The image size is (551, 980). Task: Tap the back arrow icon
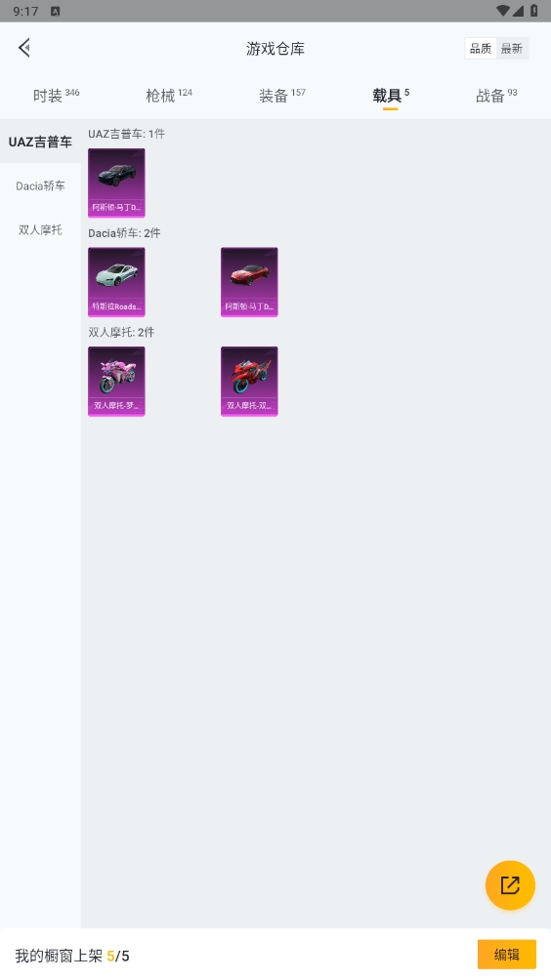click(x=24, y=48)
